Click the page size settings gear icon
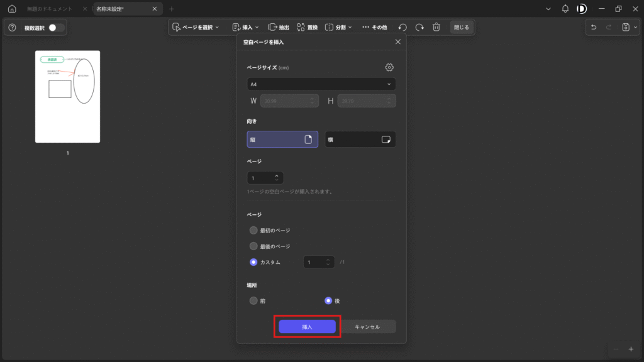644x362 pixels. point(389,67)
